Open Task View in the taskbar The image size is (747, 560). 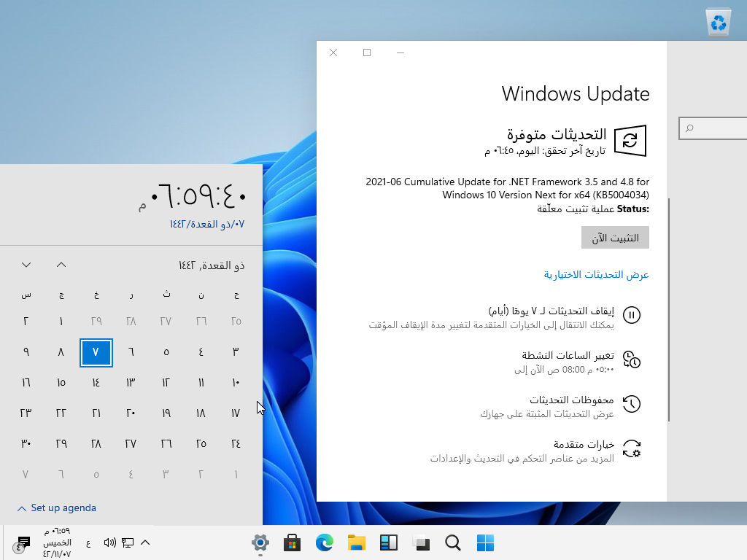point(421,542)
